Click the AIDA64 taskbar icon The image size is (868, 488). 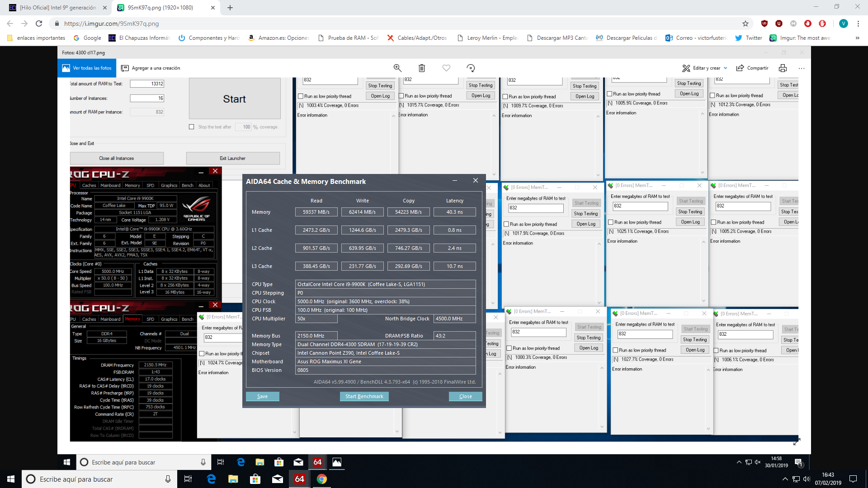coord(299,479)
